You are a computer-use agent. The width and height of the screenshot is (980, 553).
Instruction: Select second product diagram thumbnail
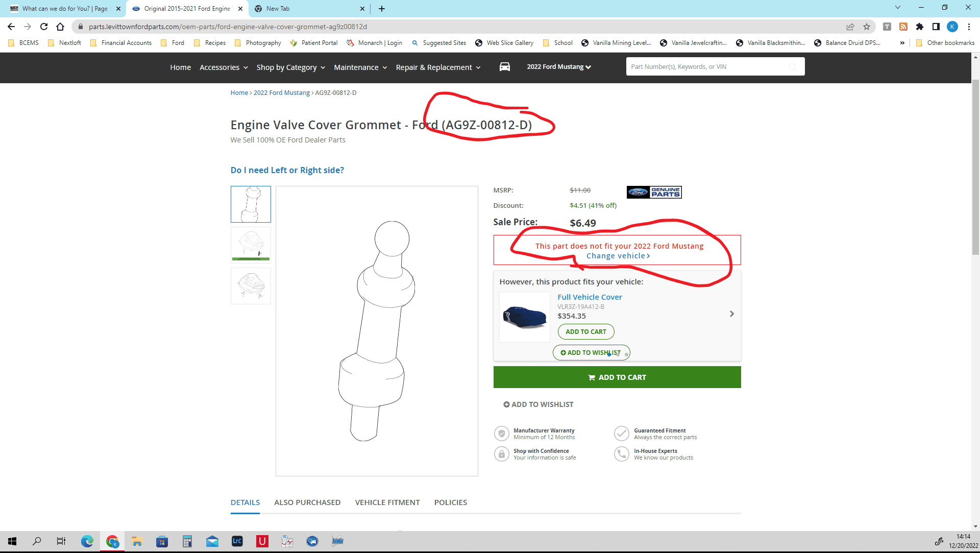tap(251, 245)
